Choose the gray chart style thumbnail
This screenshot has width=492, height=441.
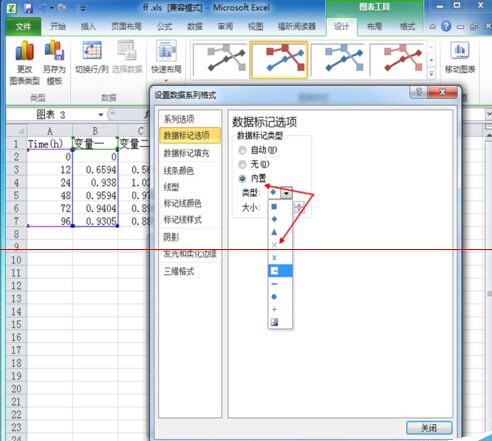click(219, 60)
